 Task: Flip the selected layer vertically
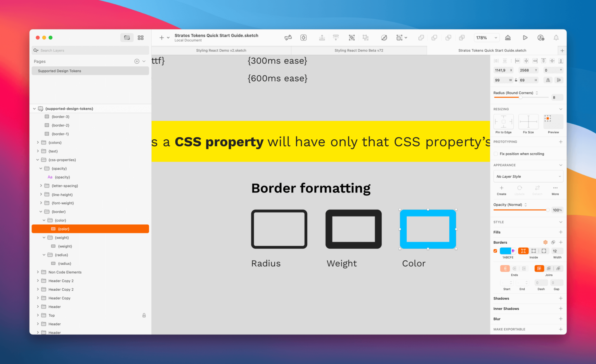[559, 80]
